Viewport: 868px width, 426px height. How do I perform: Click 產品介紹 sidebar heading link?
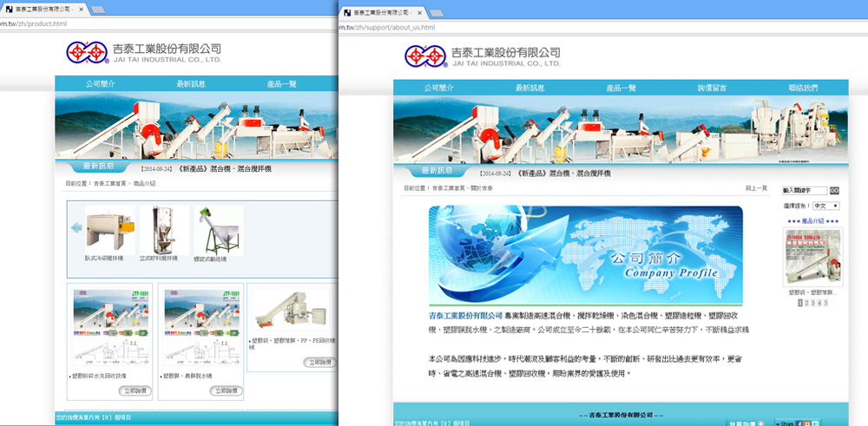click(x=812, y=220)
